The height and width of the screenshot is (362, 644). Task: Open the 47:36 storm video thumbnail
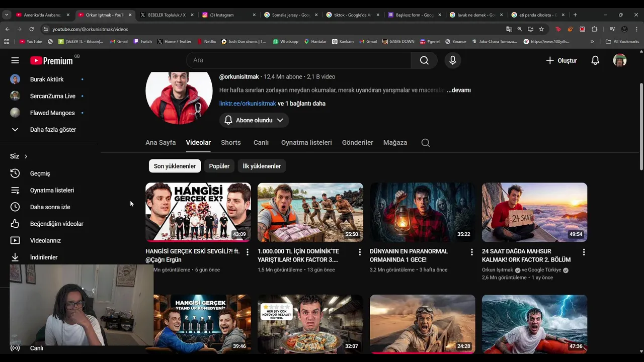(x=534, y=324)
